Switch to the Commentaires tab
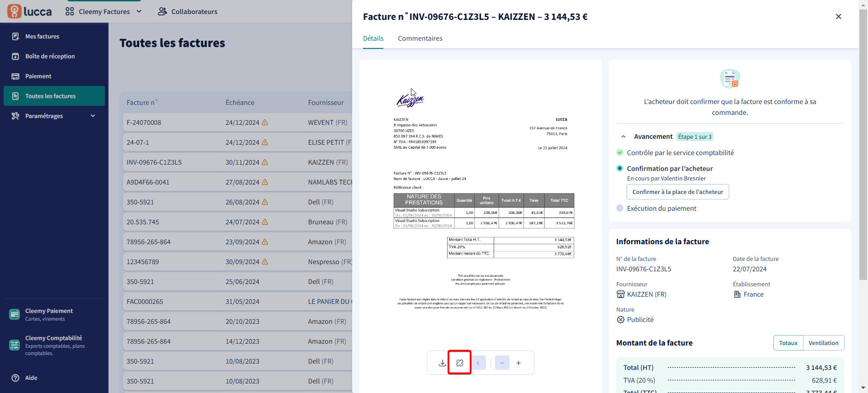868x393 pixels. click(420, 38)
